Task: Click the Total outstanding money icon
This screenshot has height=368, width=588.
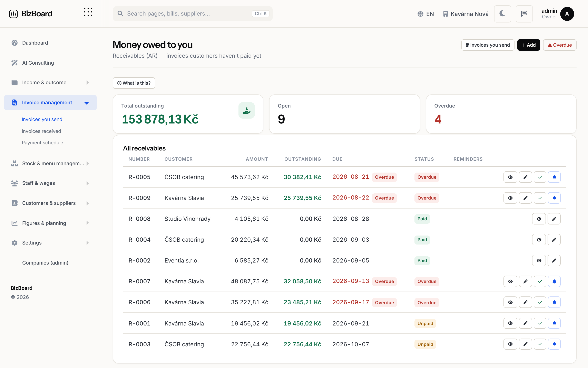Action: (x=246, y=110)
